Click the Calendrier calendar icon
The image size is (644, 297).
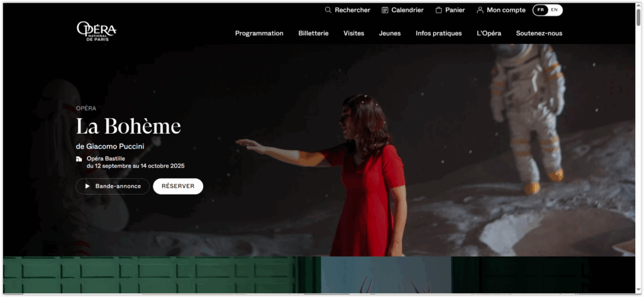385,10
